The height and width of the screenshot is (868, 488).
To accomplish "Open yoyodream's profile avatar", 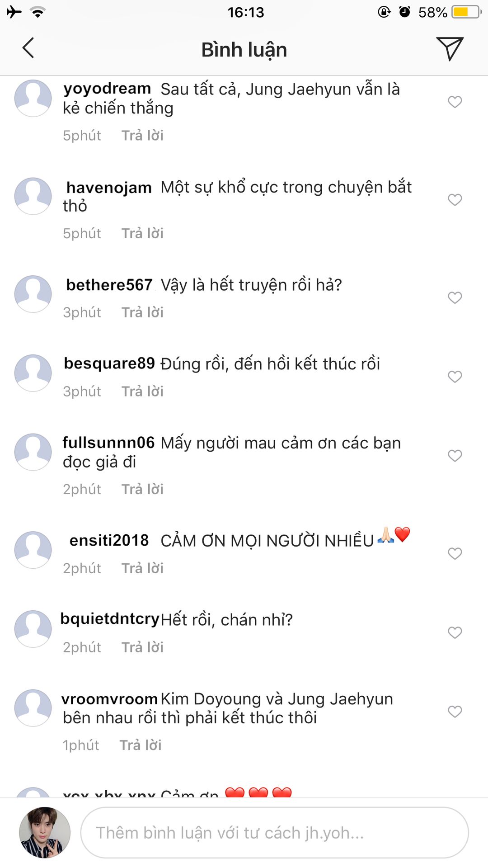I will pos(33,98).
